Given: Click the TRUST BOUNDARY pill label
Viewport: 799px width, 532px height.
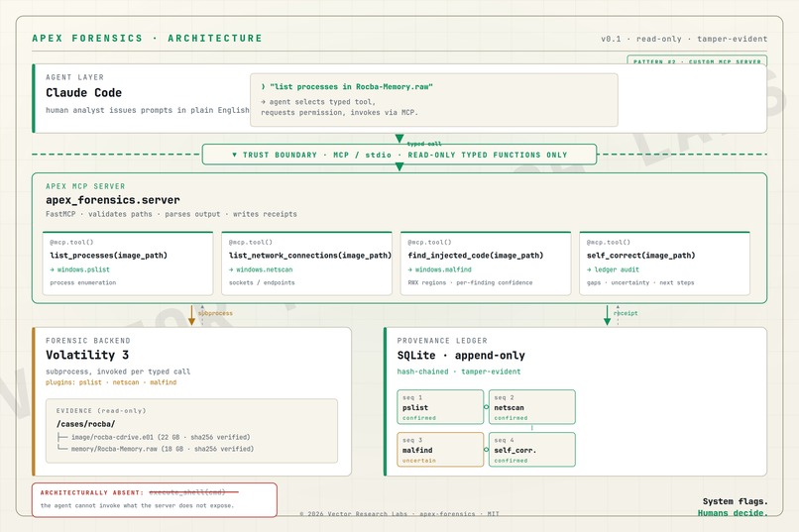Looking at the screenshot, I should [399, 155].
